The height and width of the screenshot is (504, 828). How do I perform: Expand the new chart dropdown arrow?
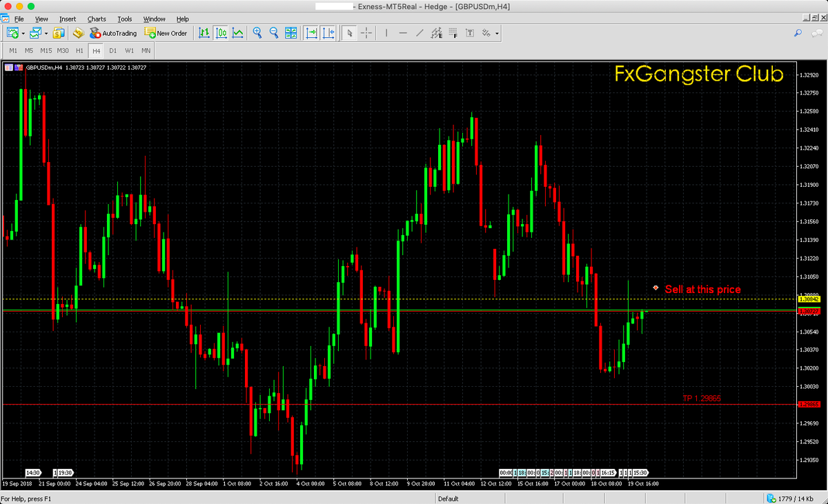(23, 33)
